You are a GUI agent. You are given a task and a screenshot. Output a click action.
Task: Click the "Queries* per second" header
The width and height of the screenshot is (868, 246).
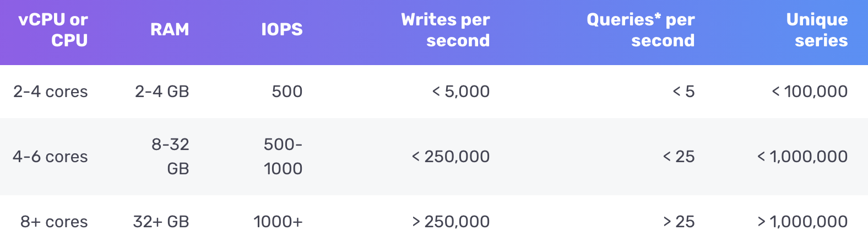coord(641,30)
